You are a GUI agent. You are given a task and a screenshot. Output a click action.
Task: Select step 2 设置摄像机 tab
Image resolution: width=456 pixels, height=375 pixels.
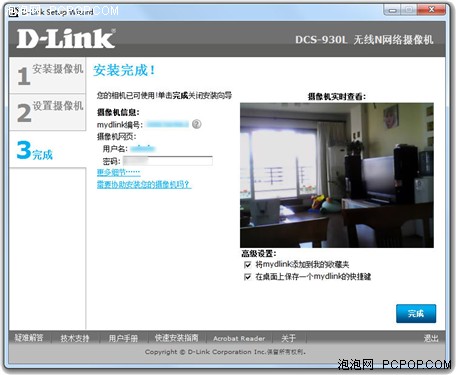click(47, 112)
